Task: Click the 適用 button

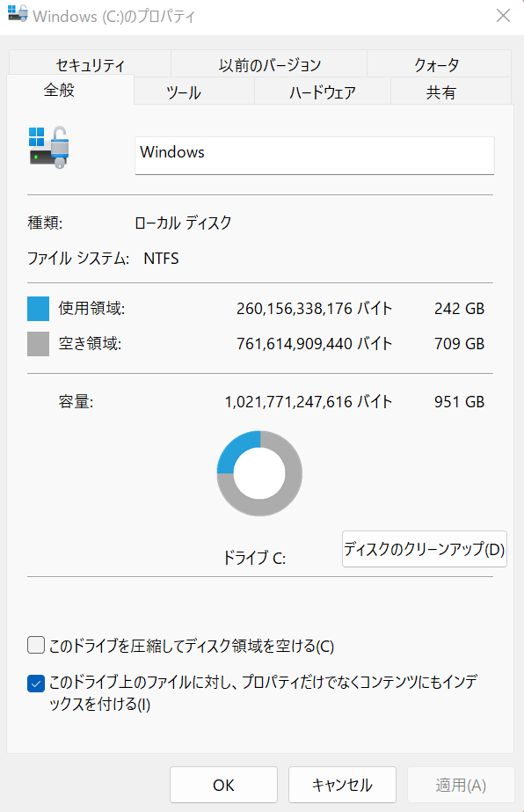Action: pyautogui.click(x=461, y=785)
